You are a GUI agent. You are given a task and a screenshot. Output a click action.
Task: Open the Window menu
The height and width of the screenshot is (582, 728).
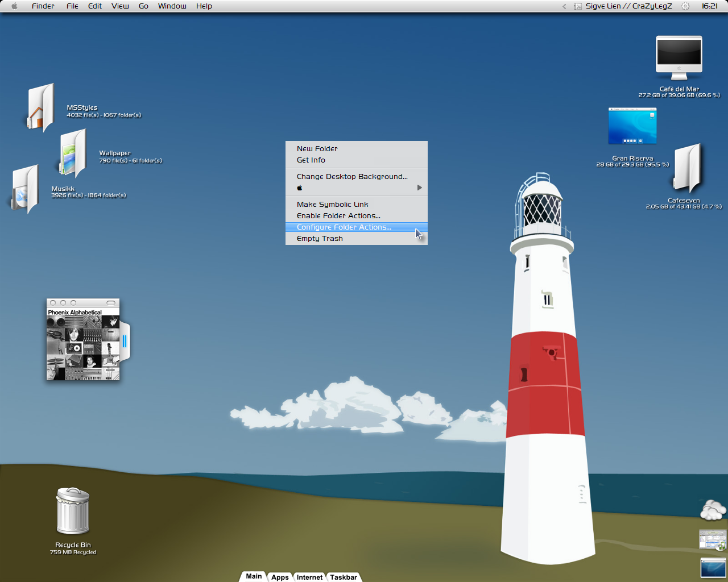click(x=172, y=6)
